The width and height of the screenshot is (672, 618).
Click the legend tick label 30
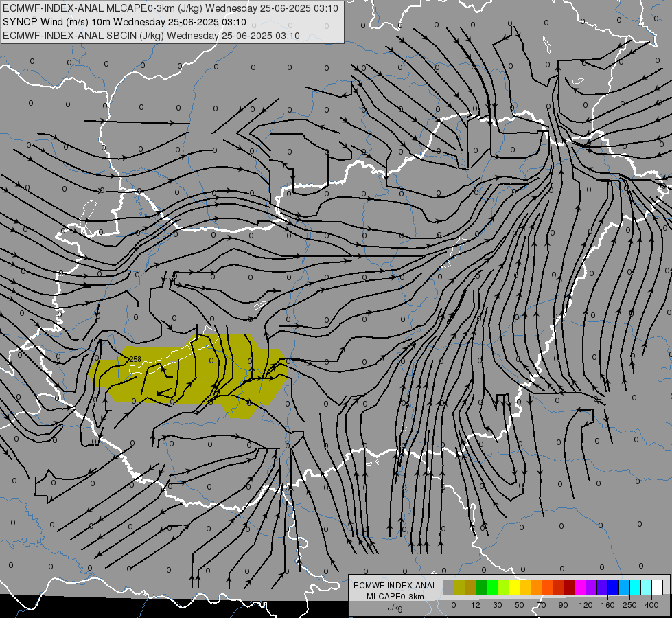pos(498,605)
